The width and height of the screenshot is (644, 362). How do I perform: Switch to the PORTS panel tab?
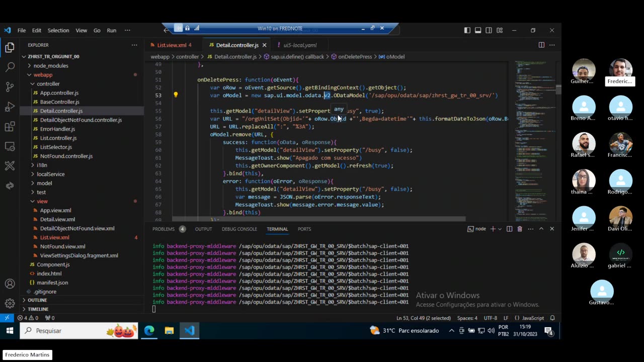[304, 229]
